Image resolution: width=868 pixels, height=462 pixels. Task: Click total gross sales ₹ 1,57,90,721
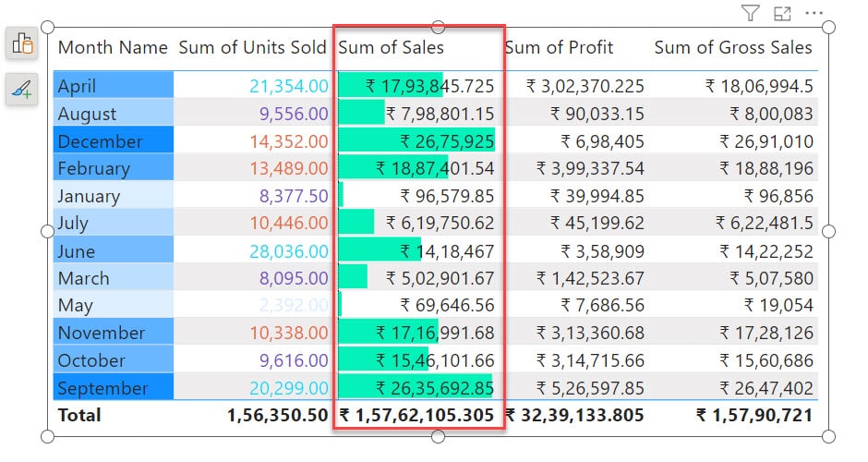click(x=754, y=415)
